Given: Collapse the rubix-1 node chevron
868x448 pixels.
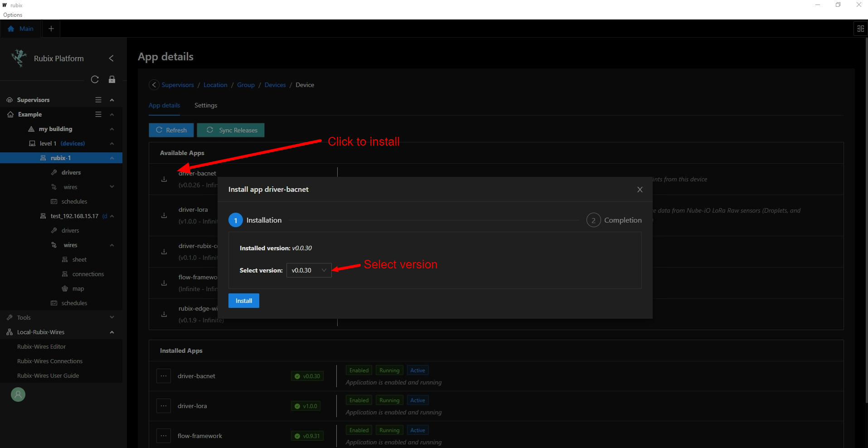Looking at the screenshot, I should click(x=112, y=158).
